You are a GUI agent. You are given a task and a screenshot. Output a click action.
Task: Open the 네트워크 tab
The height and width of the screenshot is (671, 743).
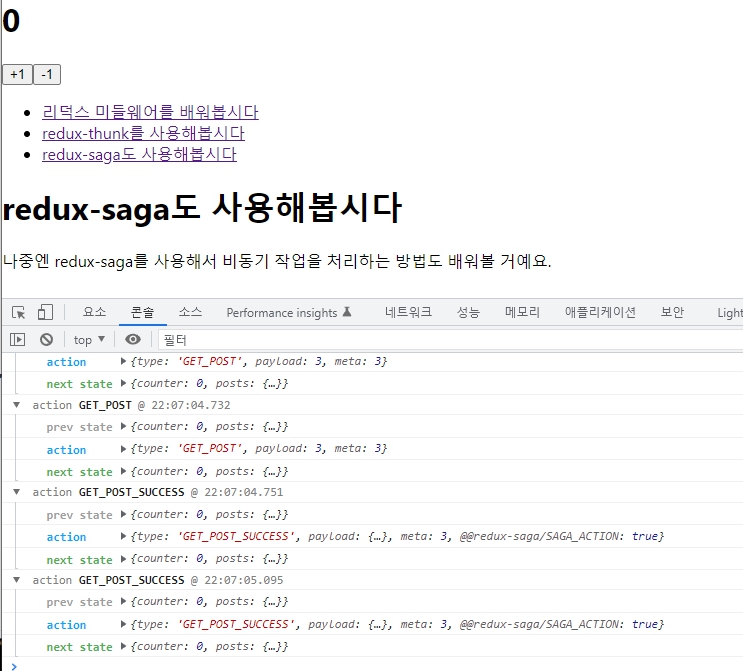point(408,312)
